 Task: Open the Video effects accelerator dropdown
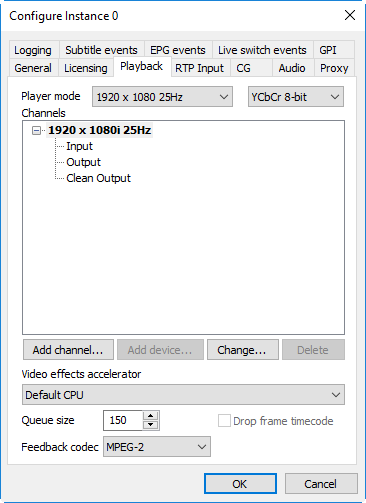[183, 395]
